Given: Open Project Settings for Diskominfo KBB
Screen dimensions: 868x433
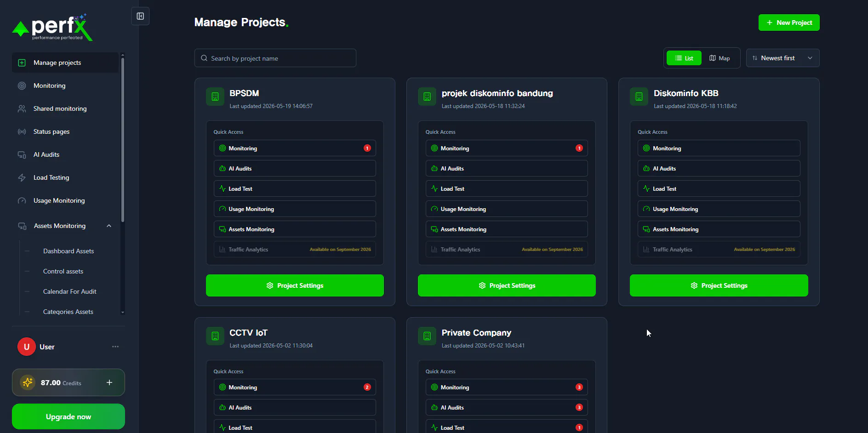Looking at the screenshot, I should (719, 285).
